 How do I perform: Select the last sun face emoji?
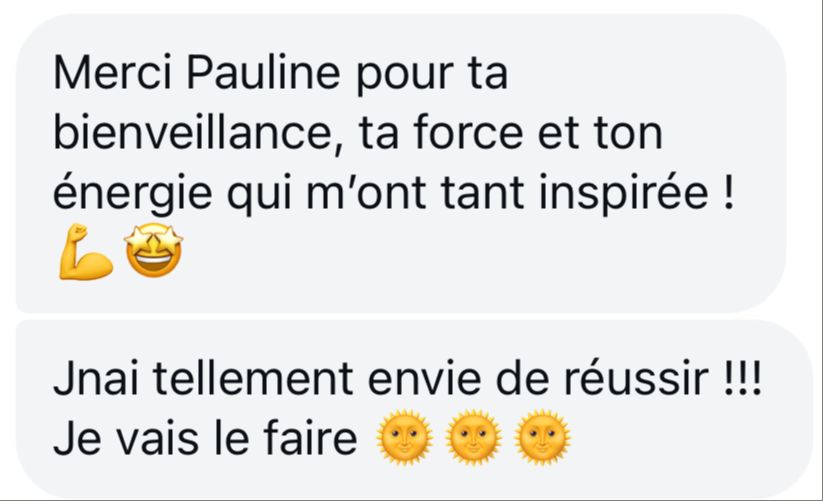[542, 437]
